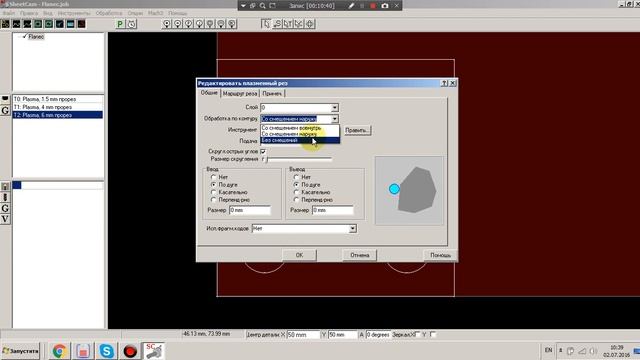Open the 'Обработка по контуру' dropdown arrow
The image size is (640, 360).
point(335,119)
